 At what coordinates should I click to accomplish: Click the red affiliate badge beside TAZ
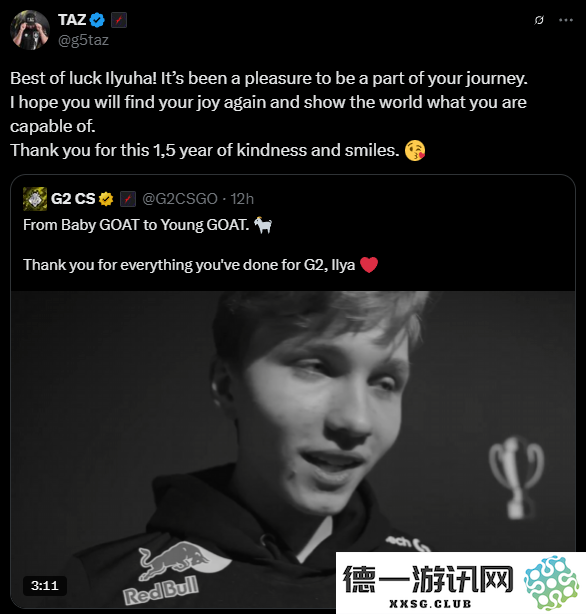[x=119, y=20]
